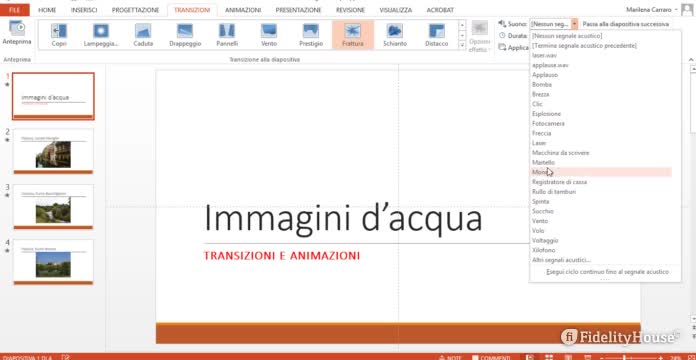696x360 pixels.
Task: Apply the Distacco transition
Action: (x=436, y=34)
